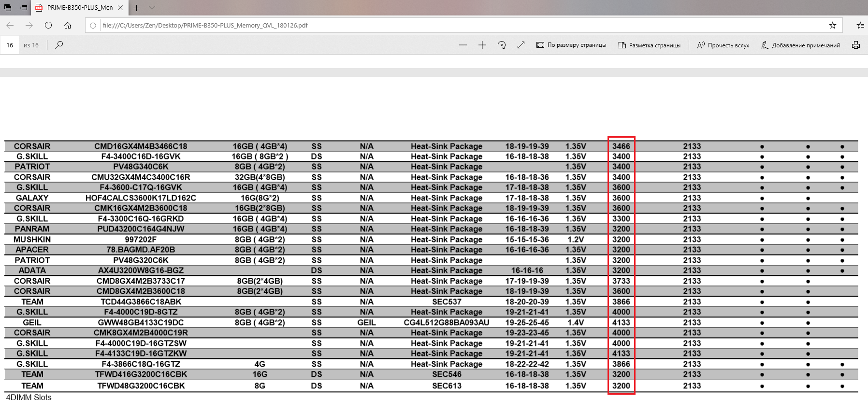Set these tabs aside
The width and height of the screenshot is (868, 400).
coord(23,8)
